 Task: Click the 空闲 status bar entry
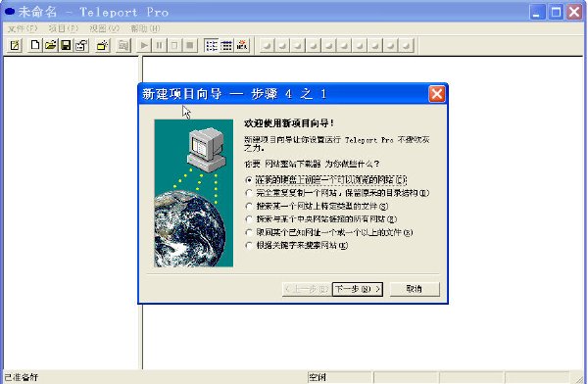tap(318, 377)
